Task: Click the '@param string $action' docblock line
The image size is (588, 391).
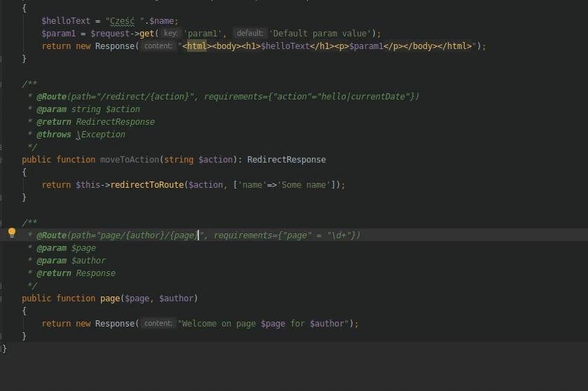Action: (x=88, y=109)
